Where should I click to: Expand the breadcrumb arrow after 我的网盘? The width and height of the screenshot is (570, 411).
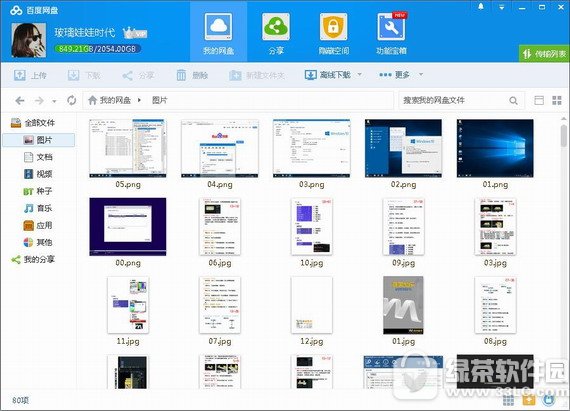click(139, 100)
